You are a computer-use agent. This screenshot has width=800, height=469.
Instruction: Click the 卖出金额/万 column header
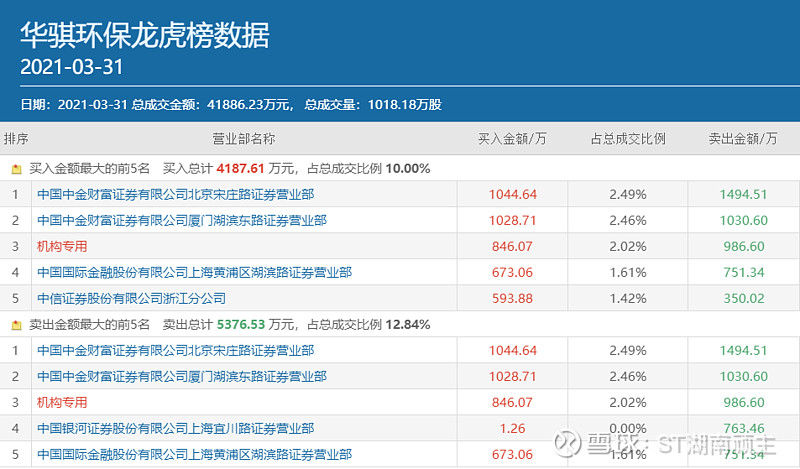tap(743, 139)
